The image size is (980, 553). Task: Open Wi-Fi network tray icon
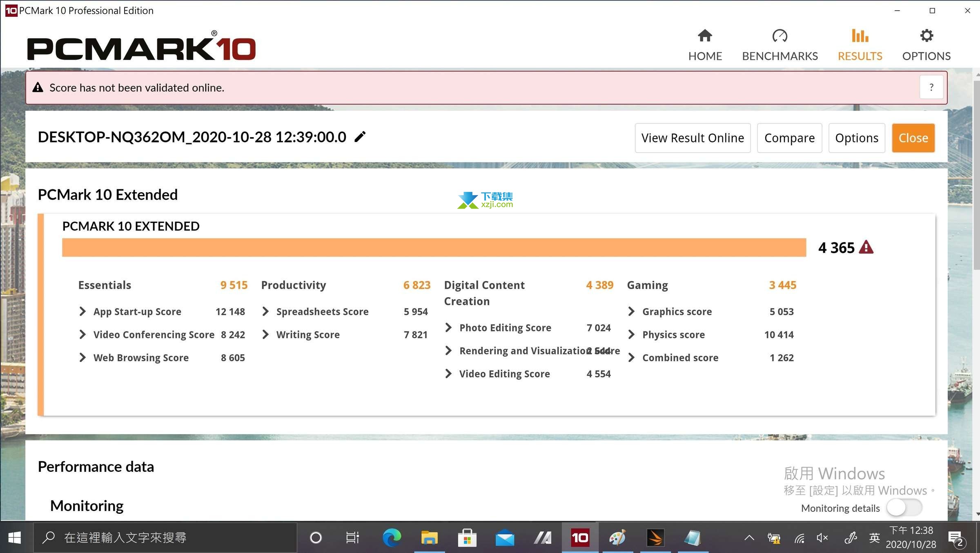[799, 538]
